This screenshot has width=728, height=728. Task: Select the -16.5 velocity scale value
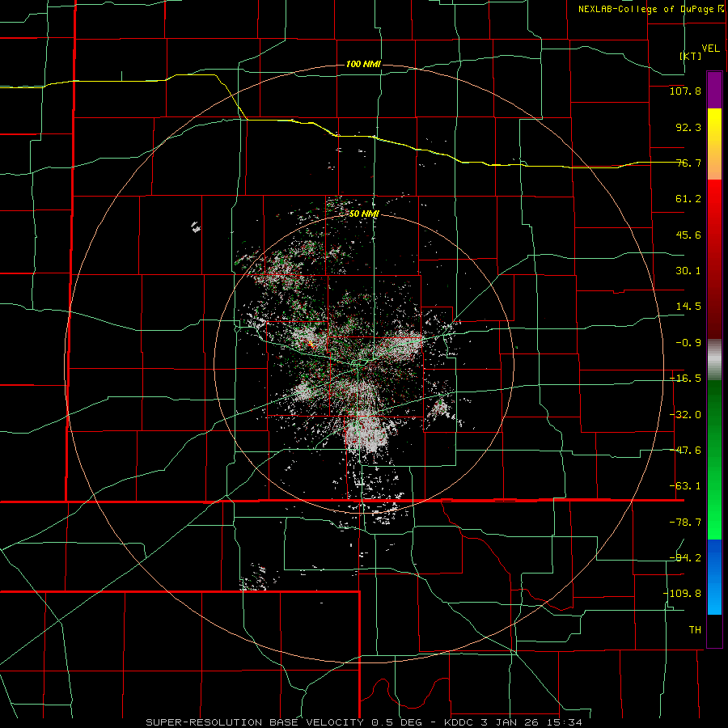pos(685,379)
